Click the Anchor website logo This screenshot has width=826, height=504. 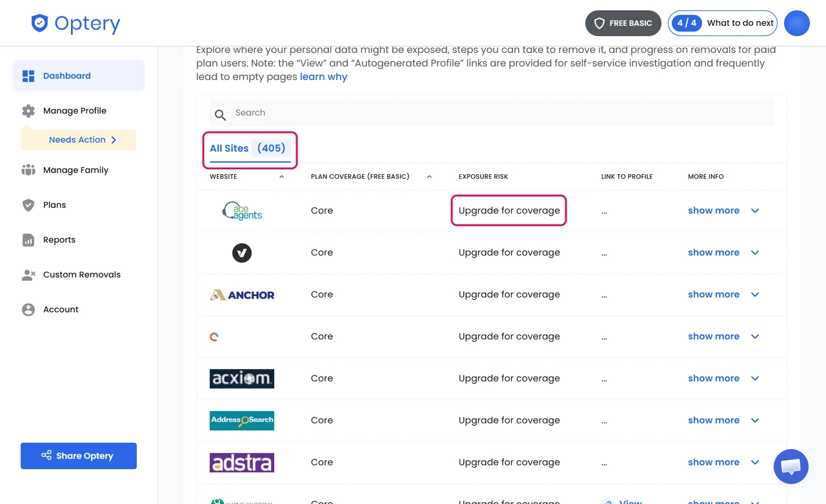click(242, 295)
